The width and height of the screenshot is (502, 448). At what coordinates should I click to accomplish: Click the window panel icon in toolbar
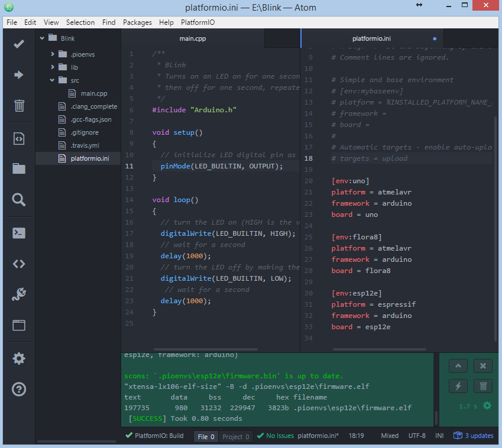click(19, 325)
